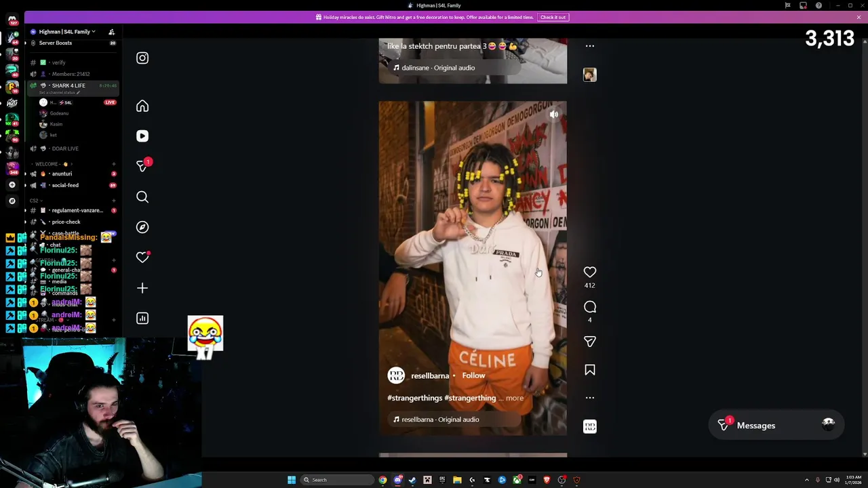Click Check it out on Nitro banner
The height and width of the screenshot is (488, 868).
(x=553, y=17)
